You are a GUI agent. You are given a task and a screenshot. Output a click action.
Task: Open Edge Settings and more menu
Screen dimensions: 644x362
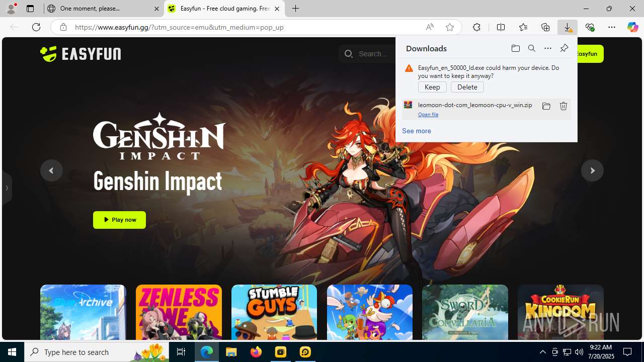[611, 27]
